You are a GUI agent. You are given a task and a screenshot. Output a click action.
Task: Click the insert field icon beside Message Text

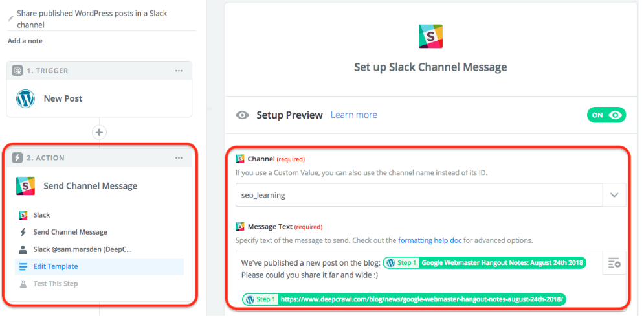(614, 263)
